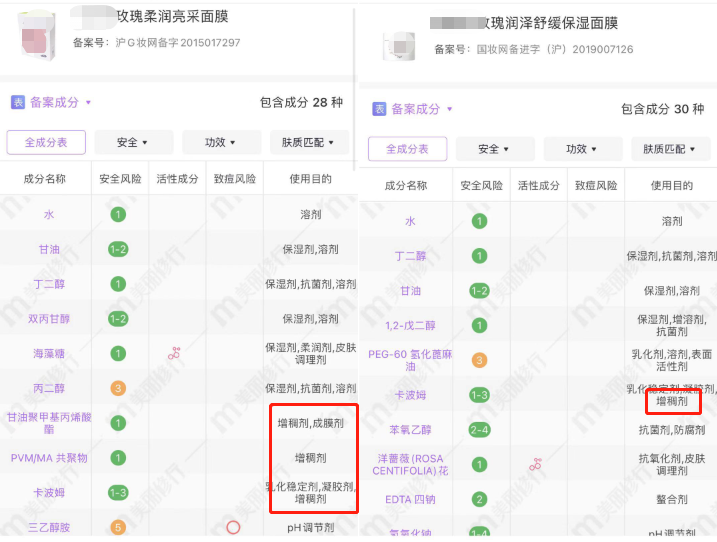The width and height of the screenshot is (717, 542).
Task: Open ingredient link EDTA 四钠
Action: (x=410, y=499)
